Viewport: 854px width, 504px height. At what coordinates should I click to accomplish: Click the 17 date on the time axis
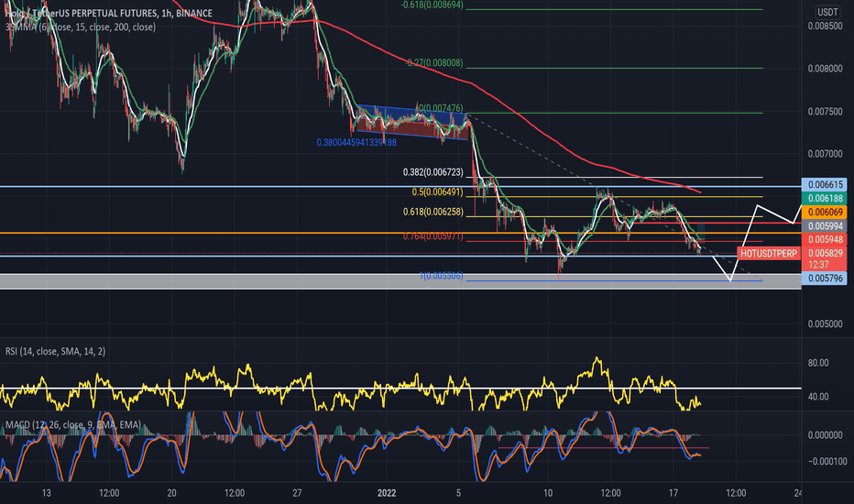coord(673,493)
